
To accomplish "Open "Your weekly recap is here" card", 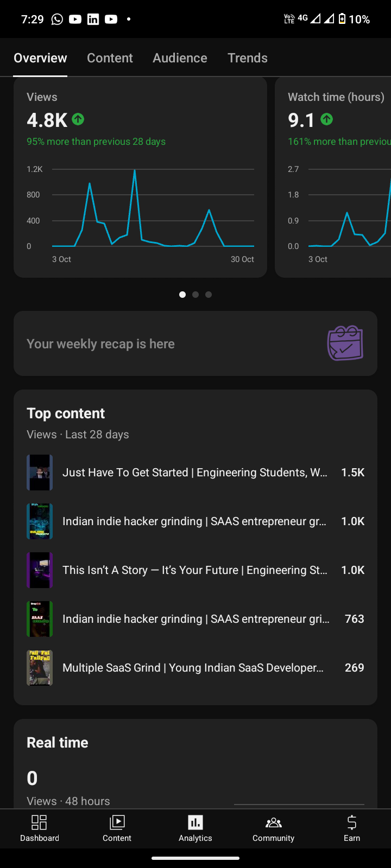I will (x=163, y=343).
